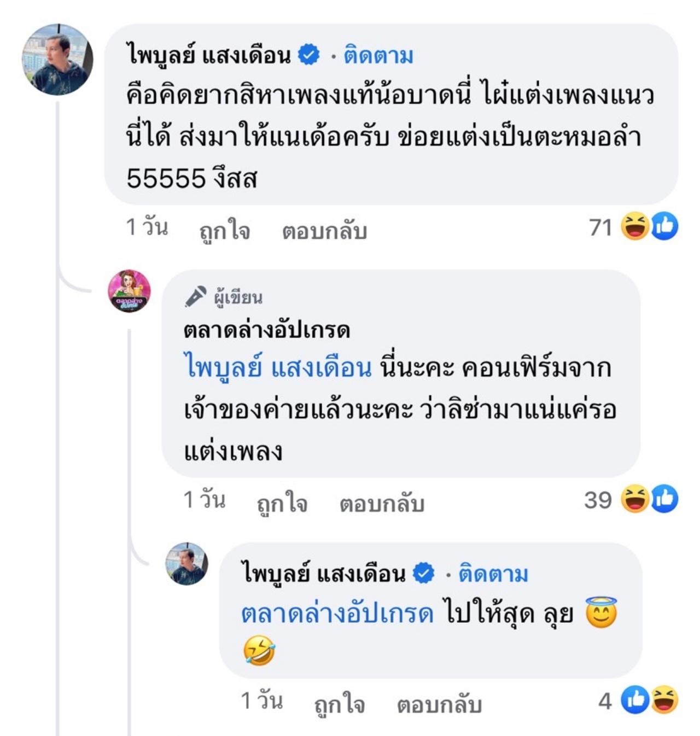Click ไพบูลย์ แสงเดือน avatar on bottom reply

[x=187, y=564]
